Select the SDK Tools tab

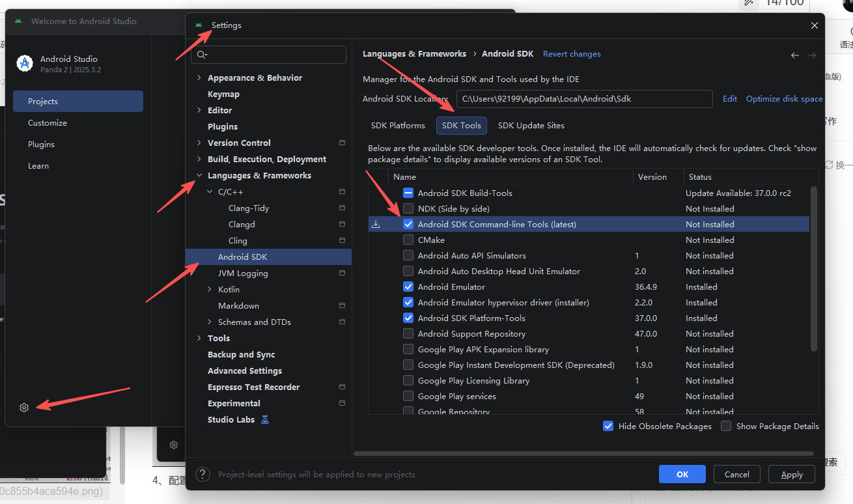coord(462,126)
